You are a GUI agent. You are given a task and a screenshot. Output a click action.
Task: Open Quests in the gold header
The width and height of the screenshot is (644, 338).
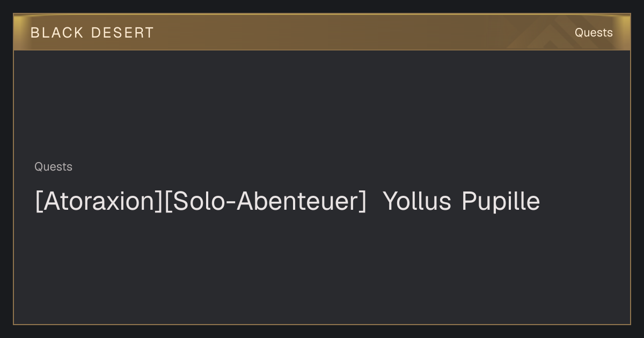594,33
